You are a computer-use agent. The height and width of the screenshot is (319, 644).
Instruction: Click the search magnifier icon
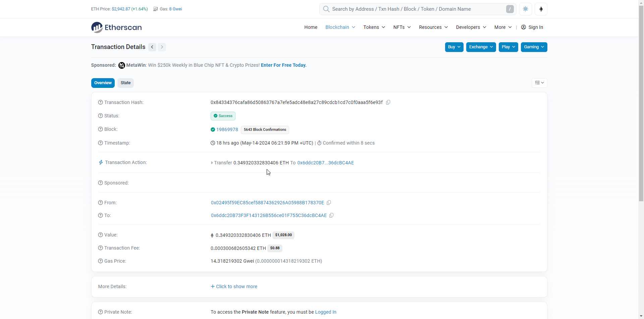326,9
